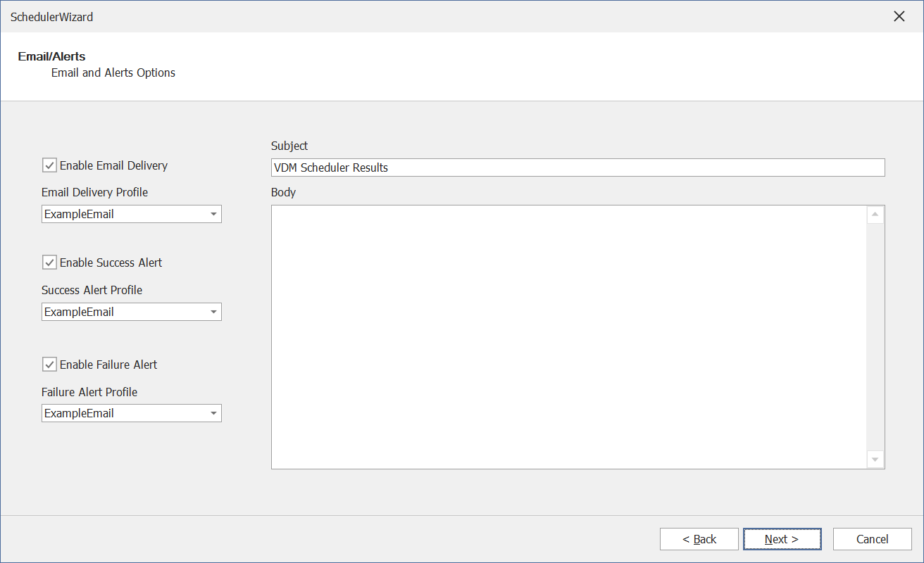The height and width of the screenshot is (563, 924).
Task: Cancel the Scheduler Wizard
Action: click(x=872, y=539)
